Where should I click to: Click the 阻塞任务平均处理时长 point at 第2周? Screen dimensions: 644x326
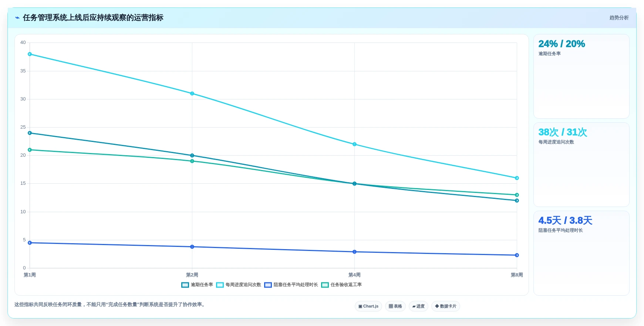[x=192, y=247]
